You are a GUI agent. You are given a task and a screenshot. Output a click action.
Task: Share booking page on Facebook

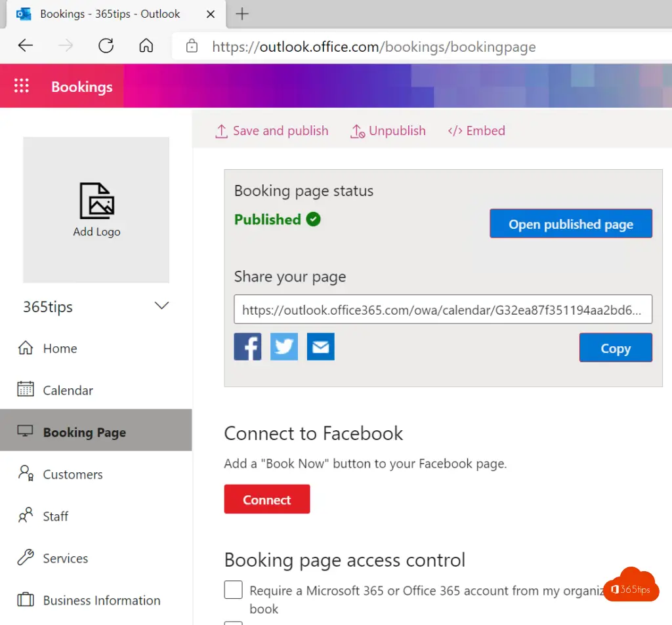tap(247, 346)
